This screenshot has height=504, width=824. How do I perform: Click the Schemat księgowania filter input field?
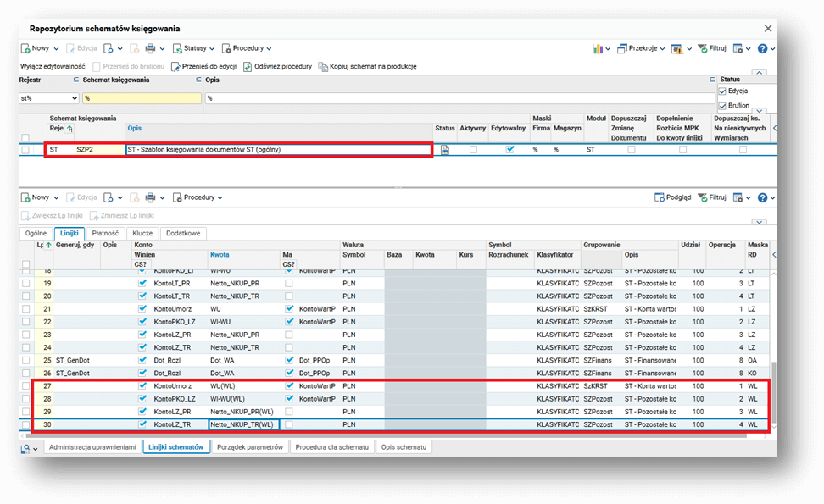142,98
